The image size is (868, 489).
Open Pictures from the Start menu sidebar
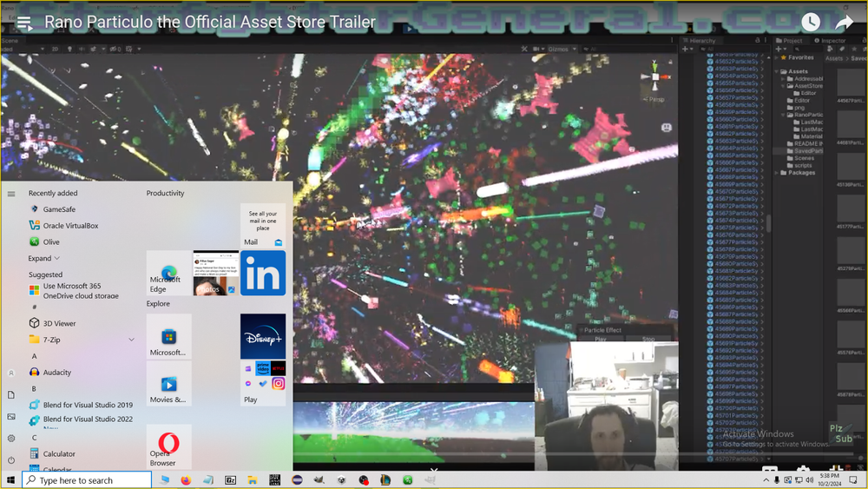pos(11,416)
